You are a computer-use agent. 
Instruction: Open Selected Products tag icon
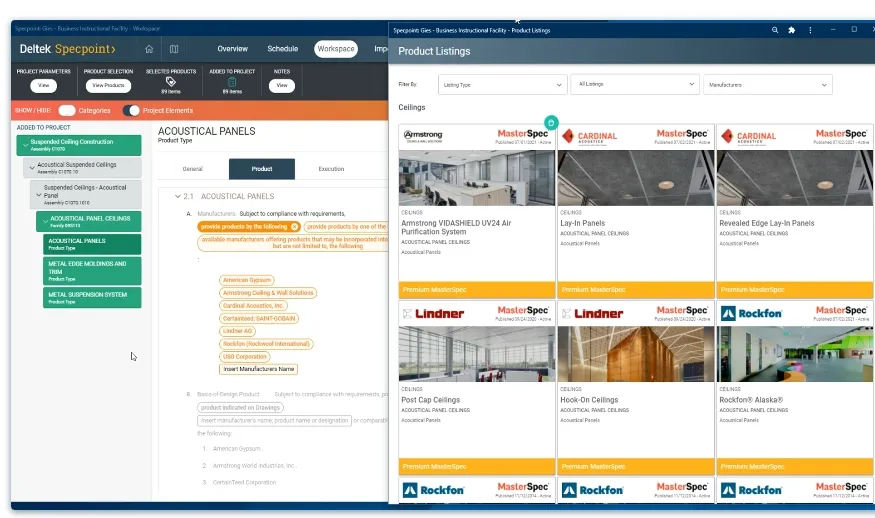[x=171, y=81]
